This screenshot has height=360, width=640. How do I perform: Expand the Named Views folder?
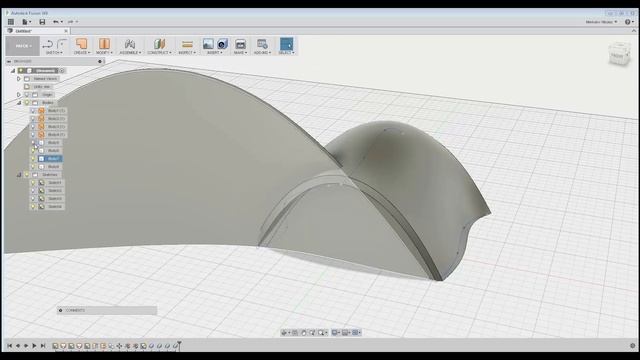[x=19, y=78]
